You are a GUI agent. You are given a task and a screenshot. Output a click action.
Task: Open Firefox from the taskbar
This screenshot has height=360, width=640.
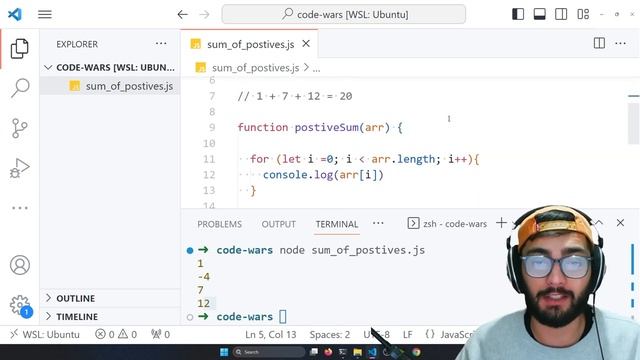(328, 352)
